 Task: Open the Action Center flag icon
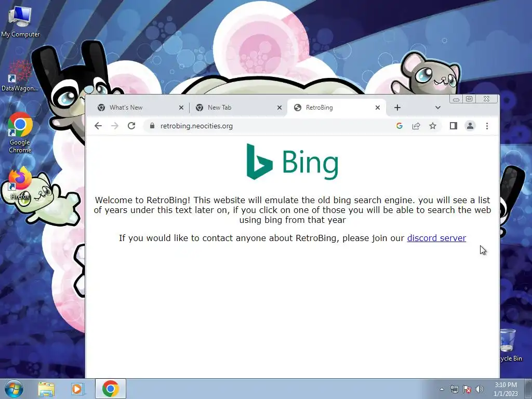[467, 389]
